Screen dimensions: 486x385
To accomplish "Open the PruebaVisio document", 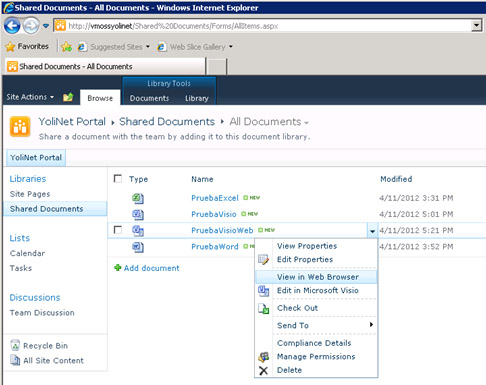I will (214, 214).
